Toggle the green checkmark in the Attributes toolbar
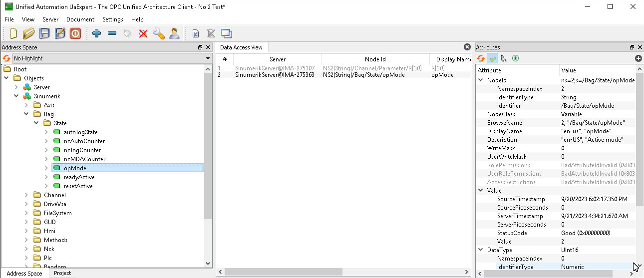Image resolution: width=644 pixels, height=278 pixels. (493, 58)
